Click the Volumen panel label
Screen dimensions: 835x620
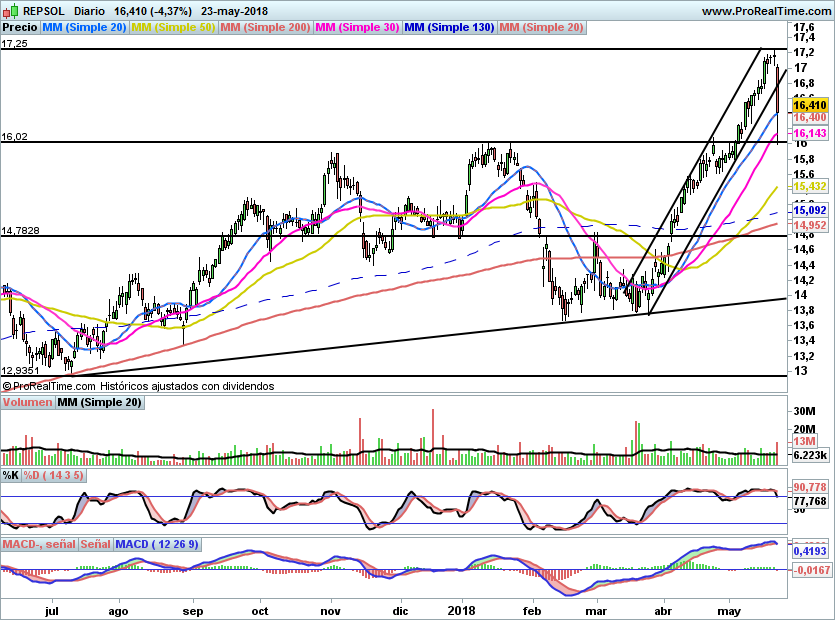coord(27,402)
